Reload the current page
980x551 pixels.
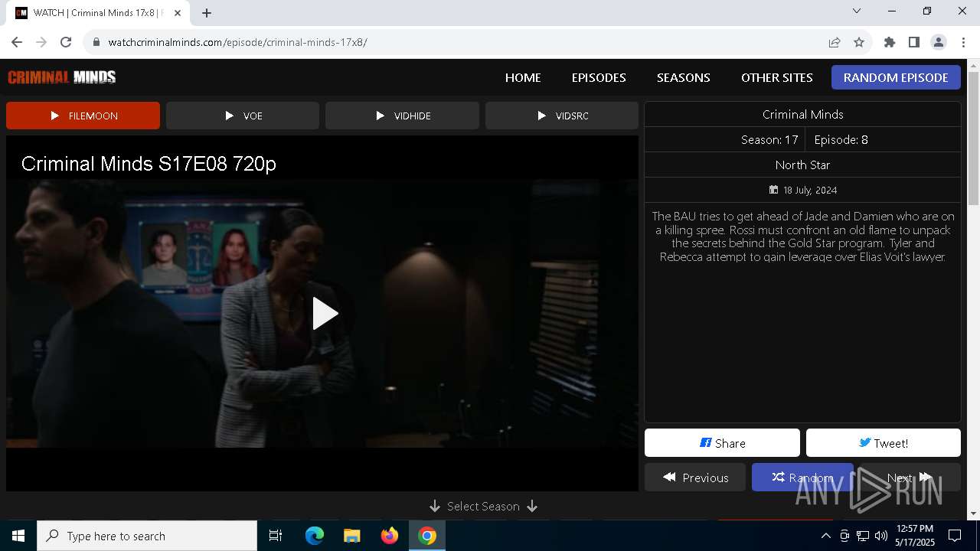[66, 42]
